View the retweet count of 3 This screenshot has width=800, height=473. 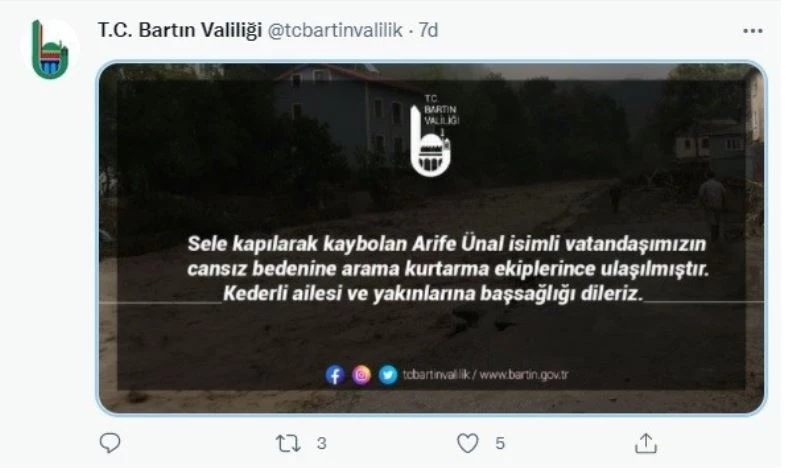click(321, 443)
